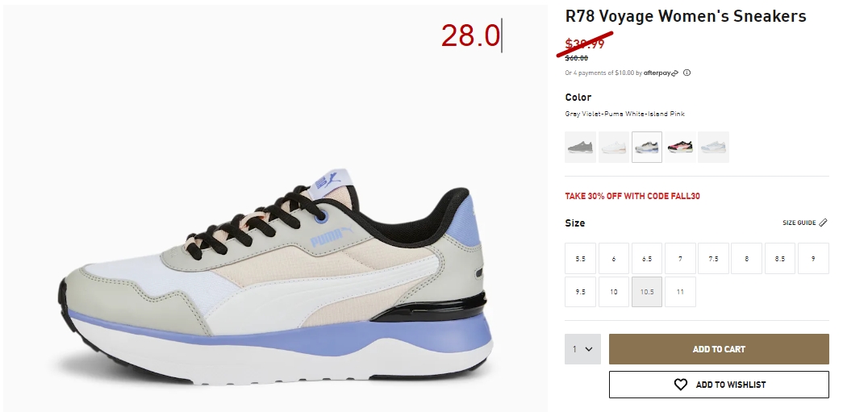
Task: Pick the light blue sneaker swatch
Action: point(714,147)
